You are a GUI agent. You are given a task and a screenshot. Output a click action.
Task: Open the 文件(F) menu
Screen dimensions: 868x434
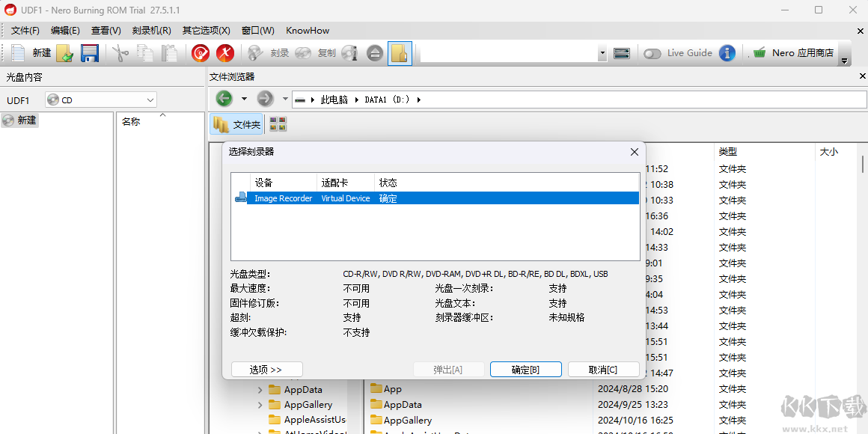coord(25,31)
